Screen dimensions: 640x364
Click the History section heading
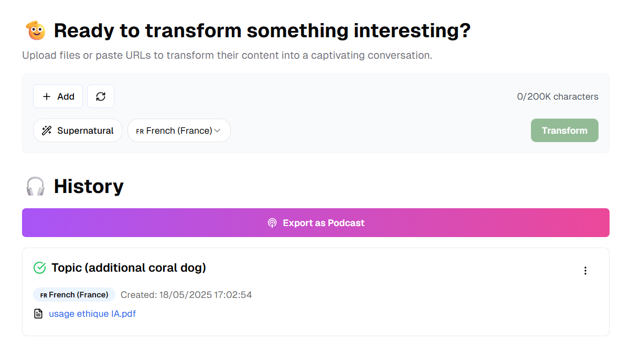[89, 186]
